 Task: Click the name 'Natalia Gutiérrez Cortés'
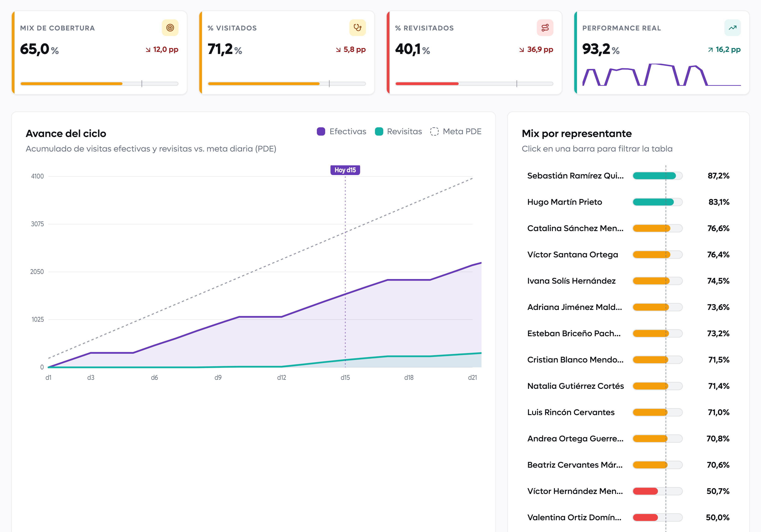click(576, 386)
